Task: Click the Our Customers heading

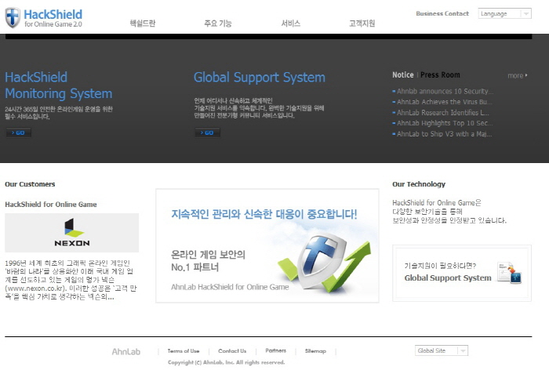Action: point(30,184)
